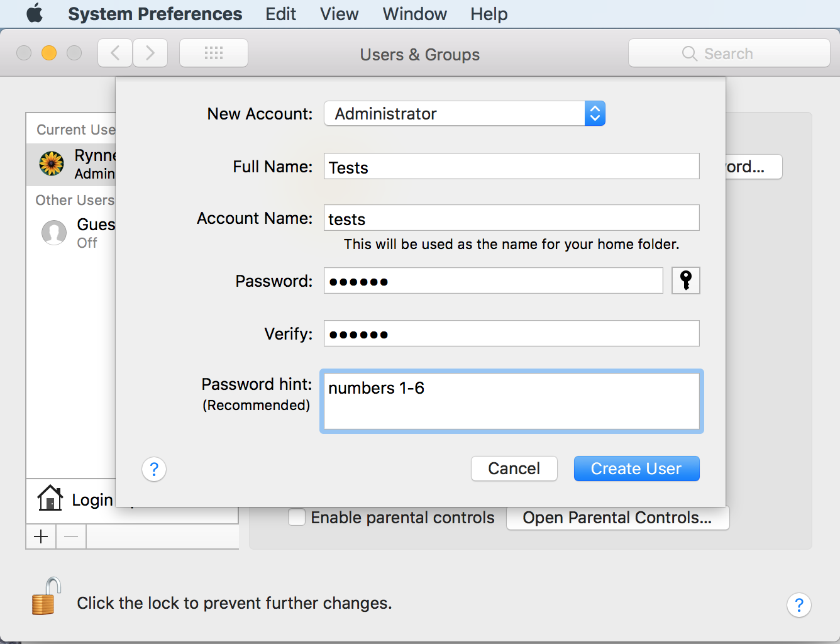The image size is (840, 644).
Task: Open help with the dialog question mark
Action: (154, 469)
